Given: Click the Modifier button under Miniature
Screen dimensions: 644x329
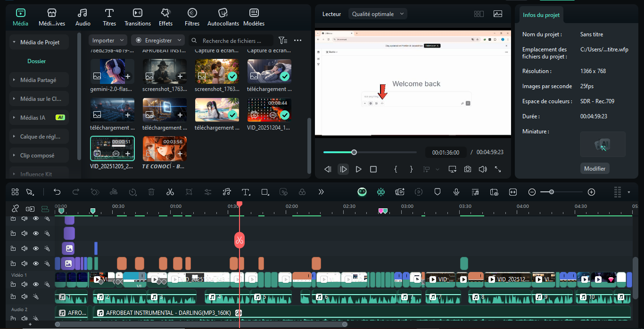Looking at the screenshot, I should tap(594, 168).
